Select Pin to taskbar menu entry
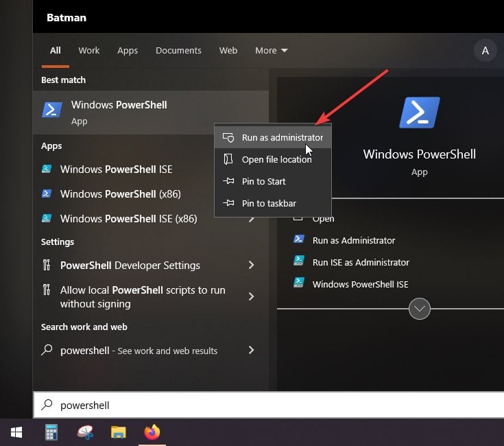Screen dimensions: 504x446 [x=273, y=203]
